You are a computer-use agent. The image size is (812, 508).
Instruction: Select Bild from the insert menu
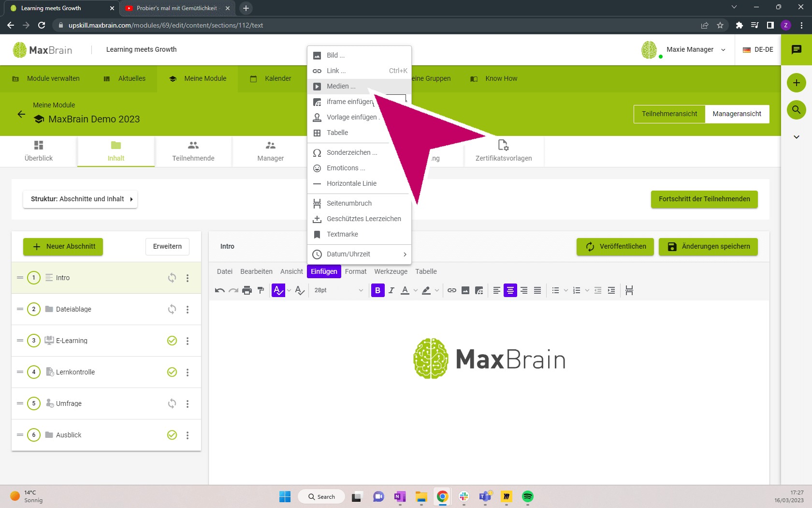coord(359,55)
